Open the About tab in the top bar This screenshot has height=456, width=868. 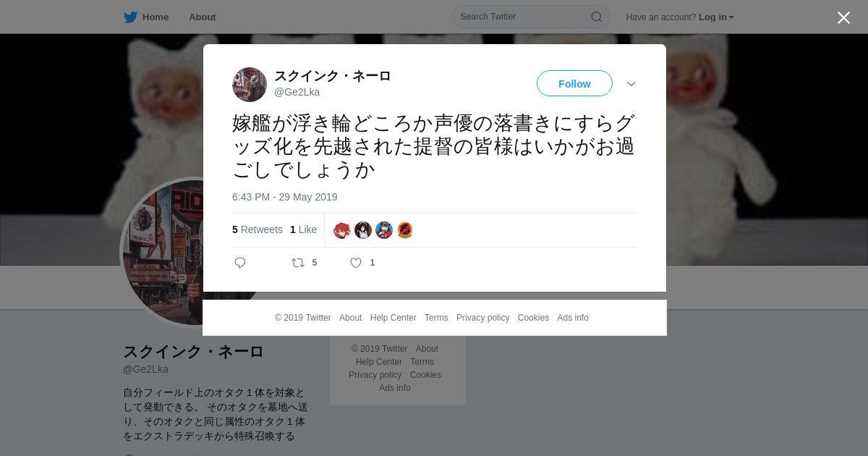(203, 17)
